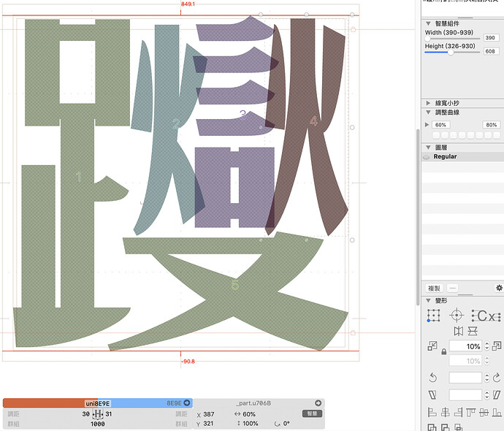Click the uni8E9E glyph name field
This screenshot has height=431, width=504.
tap(98, 403)
